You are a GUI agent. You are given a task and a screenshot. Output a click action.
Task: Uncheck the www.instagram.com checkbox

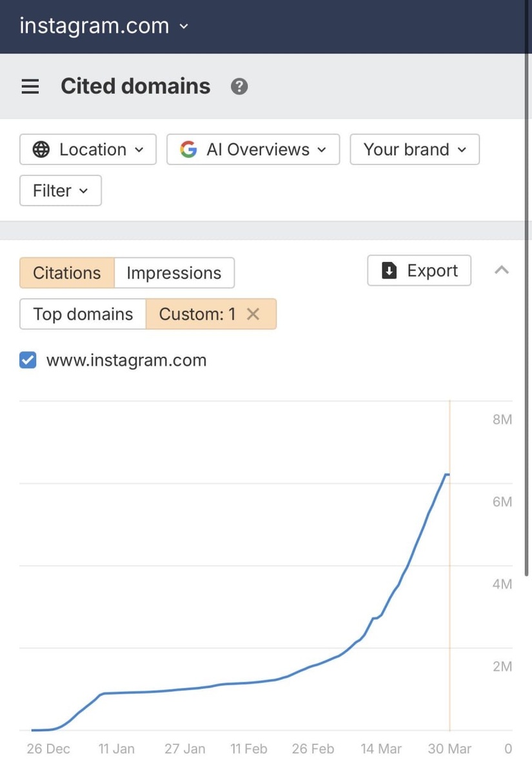coord(28,360)
